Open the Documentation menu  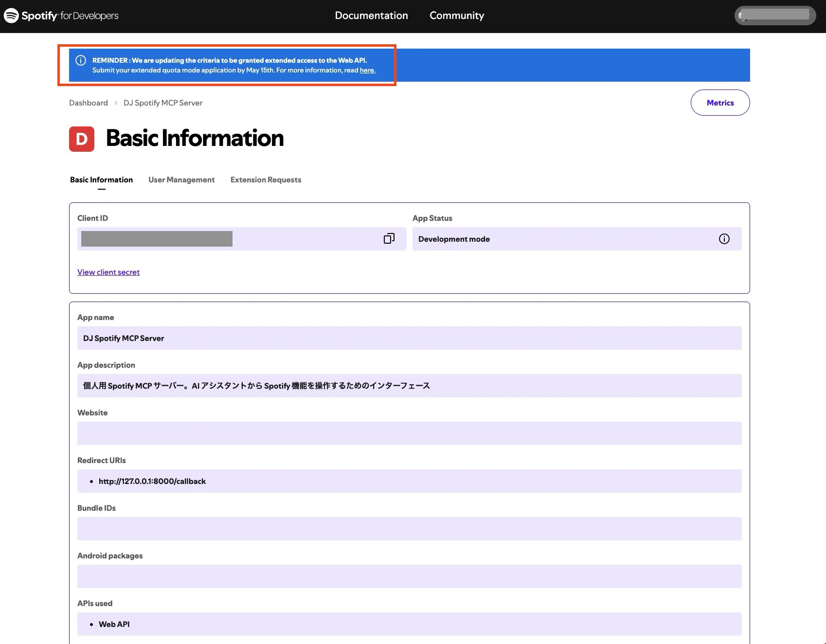click(372, 16)
